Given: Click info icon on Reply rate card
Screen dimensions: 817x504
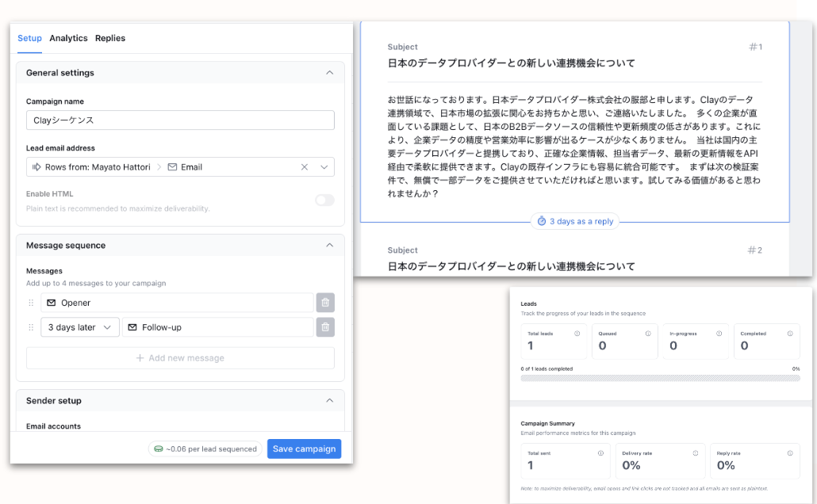Looking at the screenshot, I should 789,453.
